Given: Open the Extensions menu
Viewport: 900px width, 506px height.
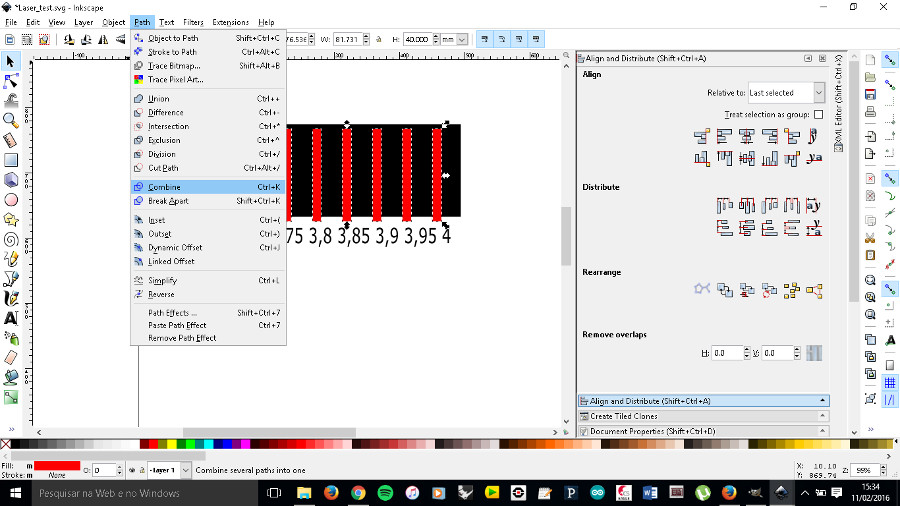Looking at the screenshot, I should click(230, 22).
